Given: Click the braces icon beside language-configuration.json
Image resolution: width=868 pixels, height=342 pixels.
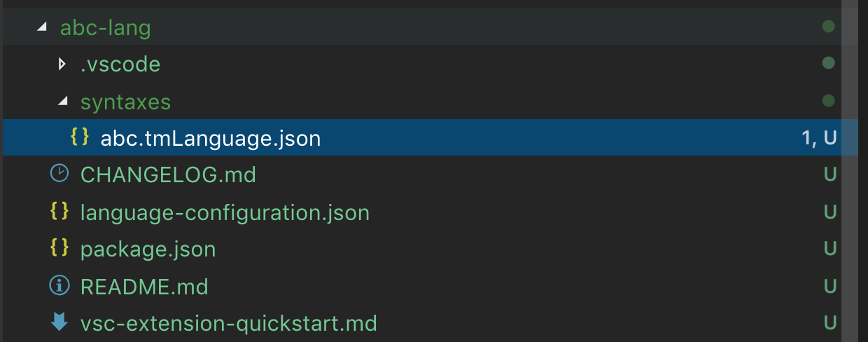Looking at the screenshot, I should [60, 211].
